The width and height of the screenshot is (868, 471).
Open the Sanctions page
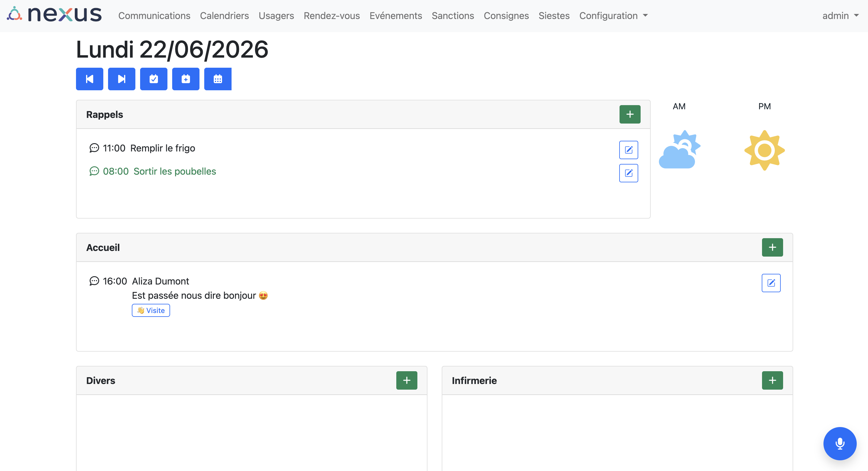[453, 15]
